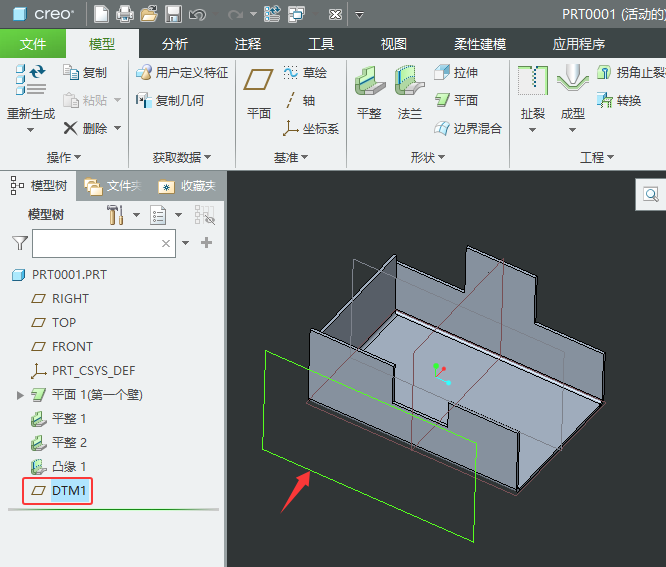Switch to the 分析 ribbon tab
Screen dimensions: 666x567
pos(175,44)
